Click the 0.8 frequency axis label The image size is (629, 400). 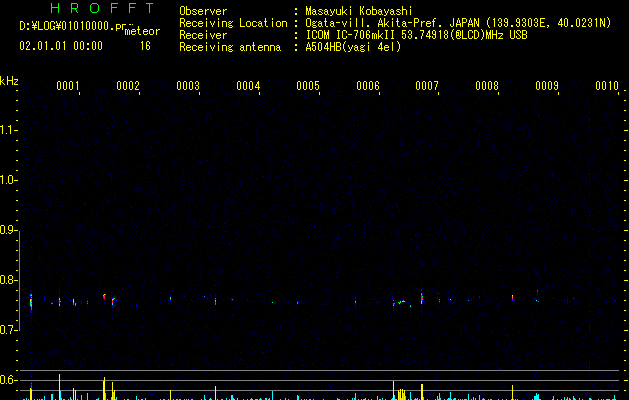click(8, 280)
